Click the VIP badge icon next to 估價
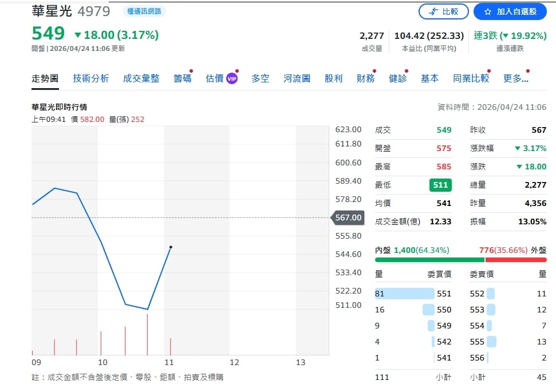Viewport: 556px width, 392px height. [x=232, y=78]
